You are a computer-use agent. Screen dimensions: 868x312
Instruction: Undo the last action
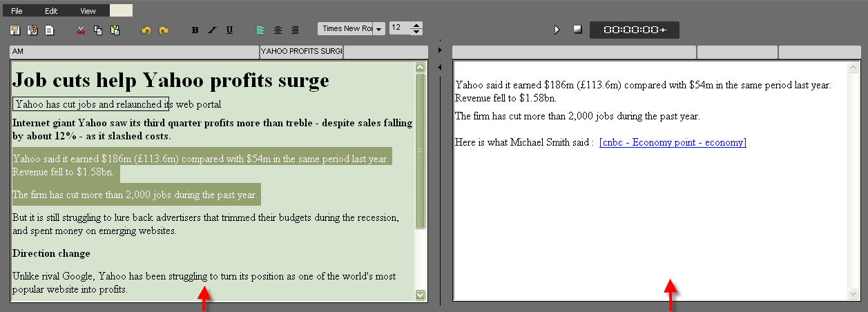pyautogui.click(x=146, y=30)
